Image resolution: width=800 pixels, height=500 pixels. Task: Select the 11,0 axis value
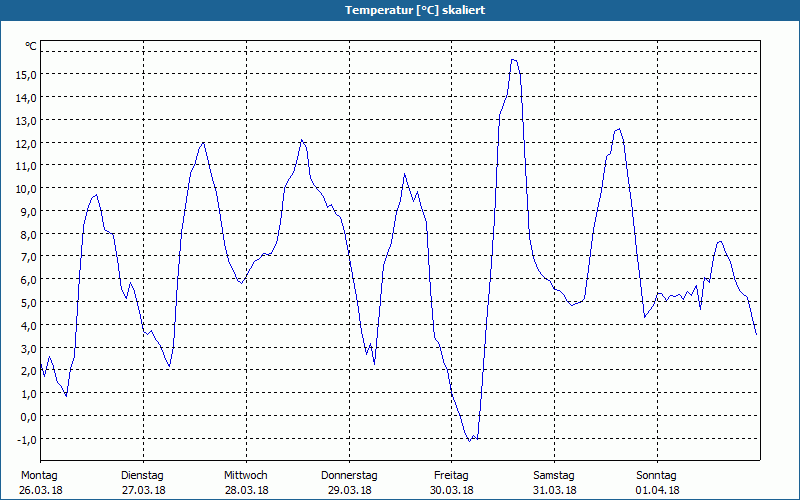(26, 166)
